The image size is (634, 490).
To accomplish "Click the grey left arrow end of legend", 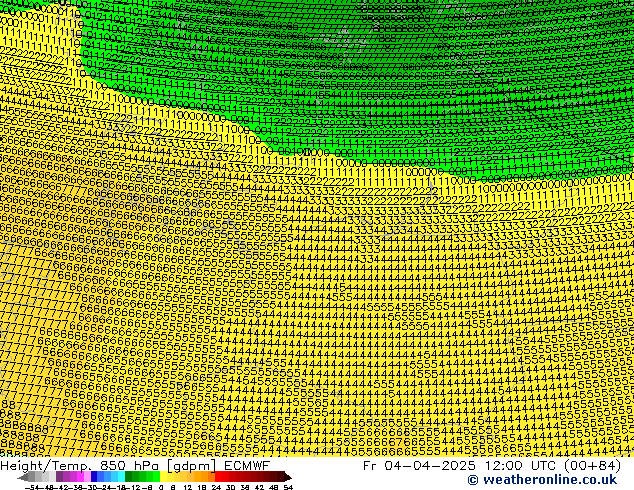I will point(23,477).
